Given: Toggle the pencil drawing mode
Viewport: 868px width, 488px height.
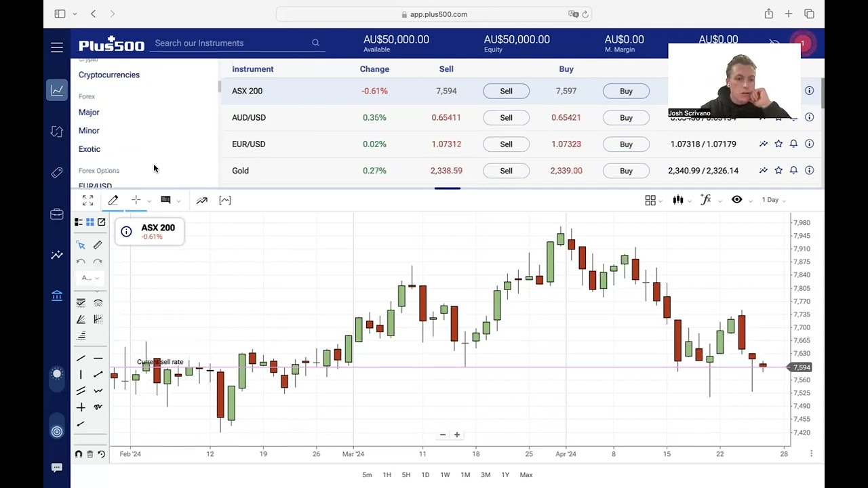Looking at the screenshot, I should (113, 200).
